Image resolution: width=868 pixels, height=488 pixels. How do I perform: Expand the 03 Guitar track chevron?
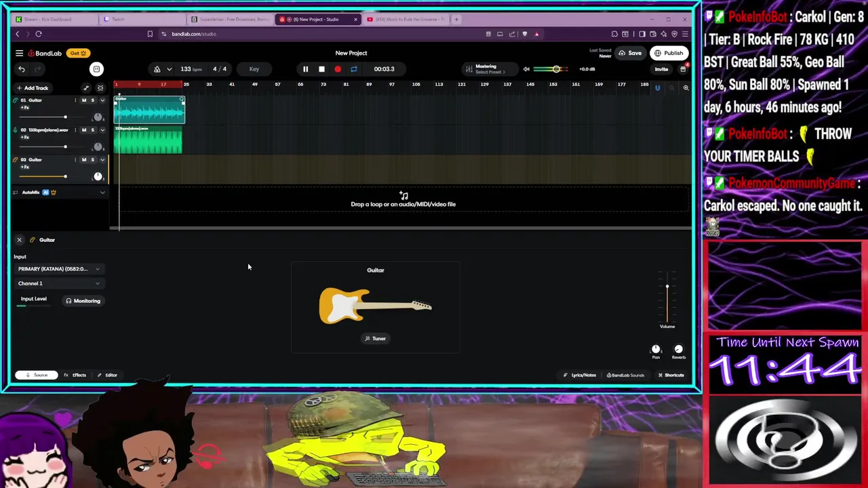102,160
